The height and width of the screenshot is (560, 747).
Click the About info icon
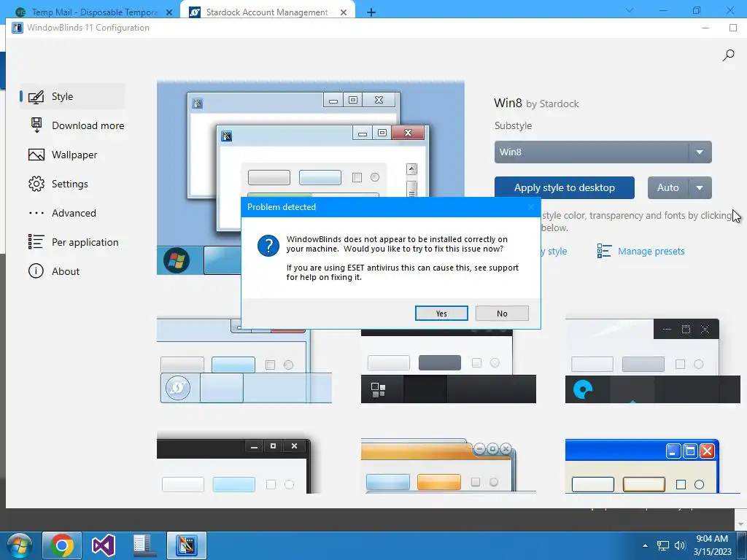[x=36, y=271]
